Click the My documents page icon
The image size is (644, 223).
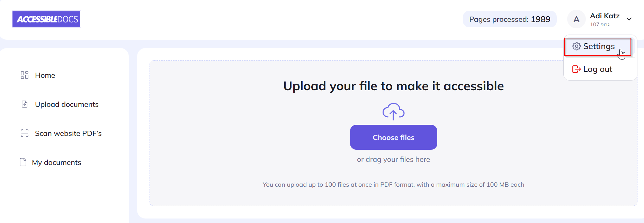(x=23, y=162)
